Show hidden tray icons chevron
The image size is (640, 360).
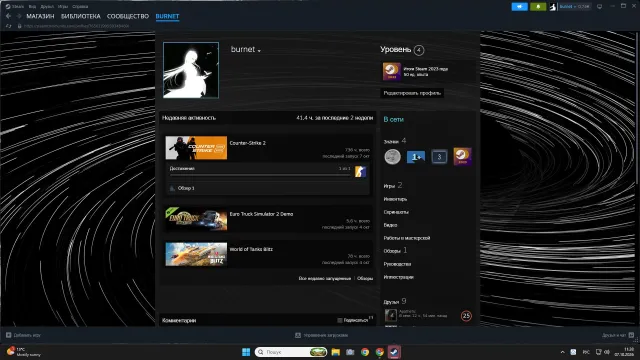click(562, 352)
